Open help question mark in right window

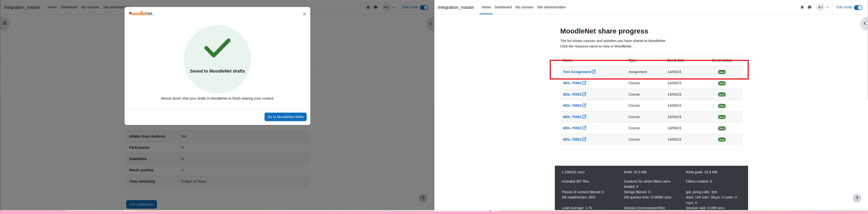tap(857, 198)
